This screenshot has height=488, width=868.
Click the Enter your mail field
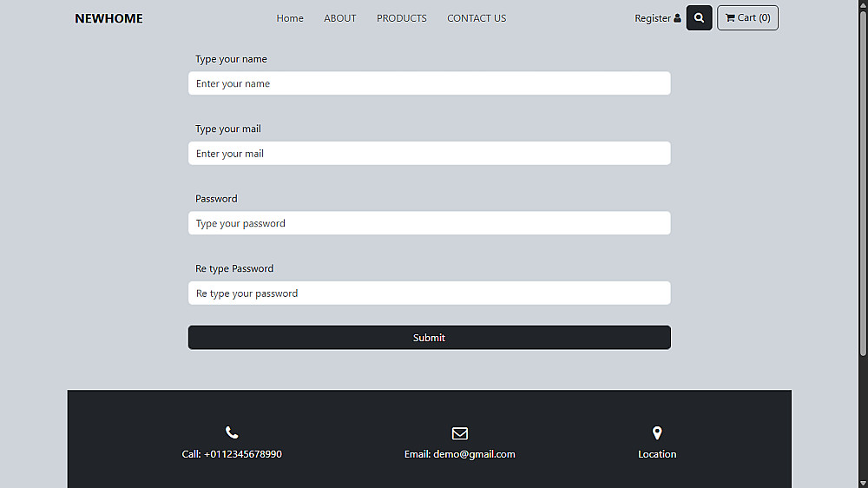pos(429,154)
